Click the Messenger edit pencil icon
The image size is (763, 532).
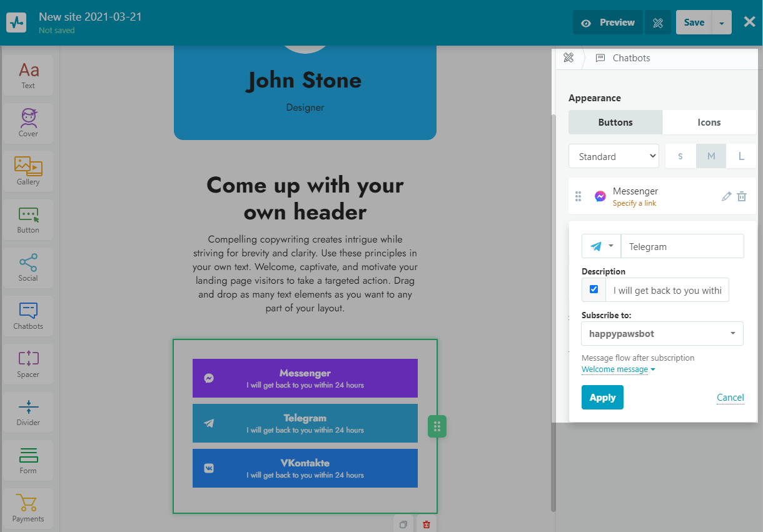[726, 196]
